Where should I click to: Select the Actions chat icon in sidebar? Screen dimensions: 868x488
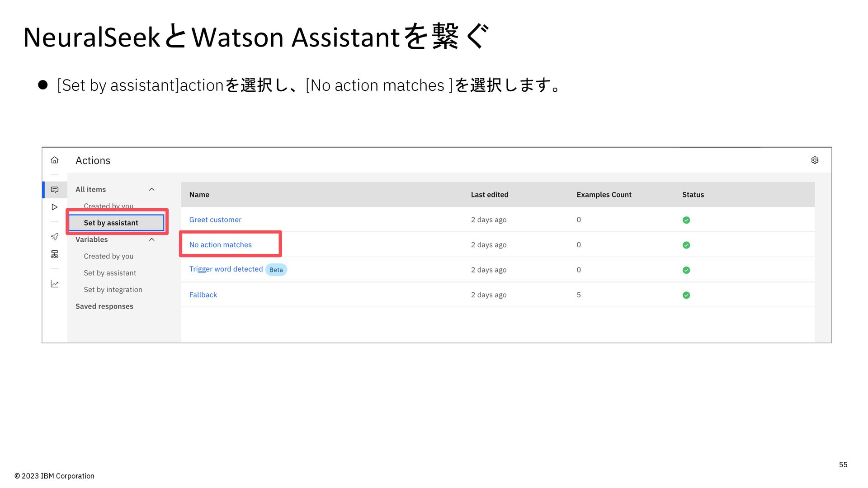(55, 190)
